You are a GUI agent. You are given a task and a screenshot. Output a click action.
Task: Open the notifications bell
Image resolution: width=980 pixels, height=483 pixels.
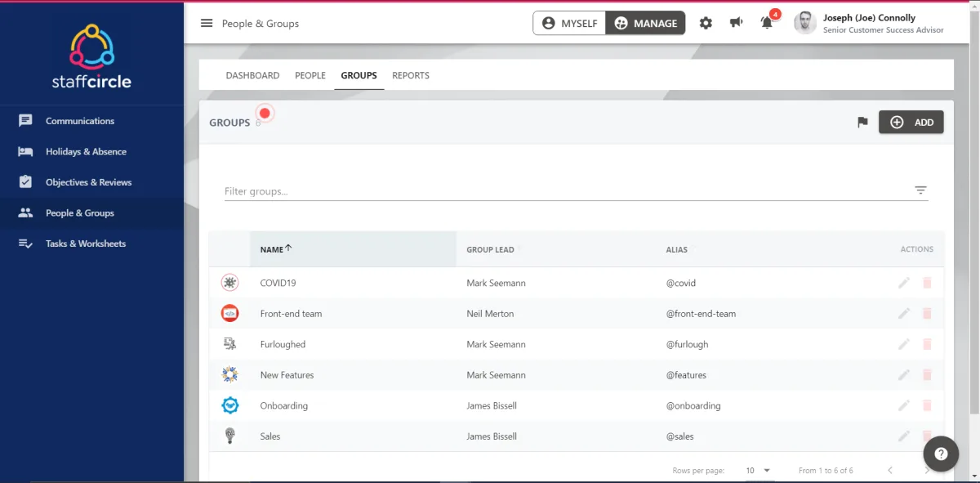point(767,24)
